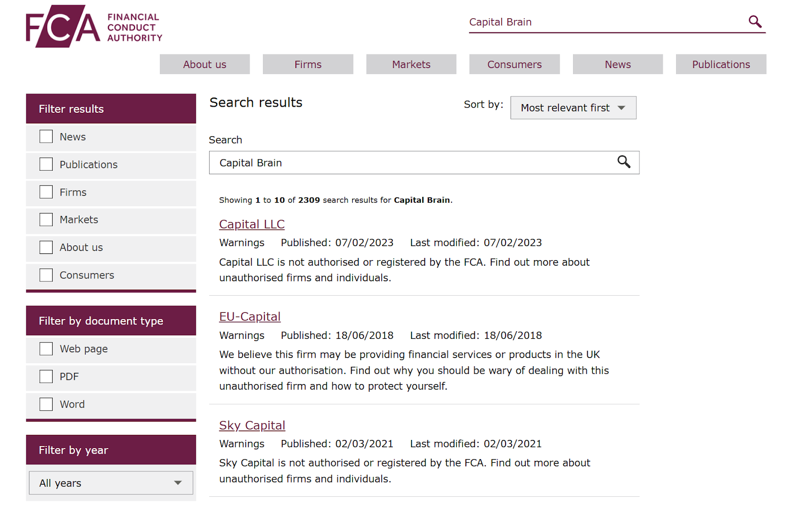Go to the Consumers menu item
This screenshot has height=508, width=812.
point(514,65)
